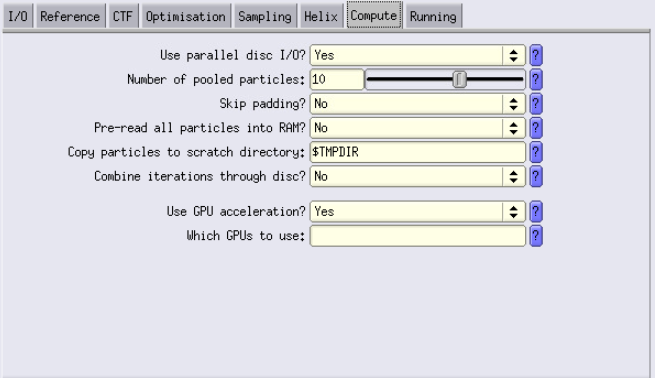The image size is (655, 378).
Task: Open help for Which GPUs to use
Action: tap(536, 236)
